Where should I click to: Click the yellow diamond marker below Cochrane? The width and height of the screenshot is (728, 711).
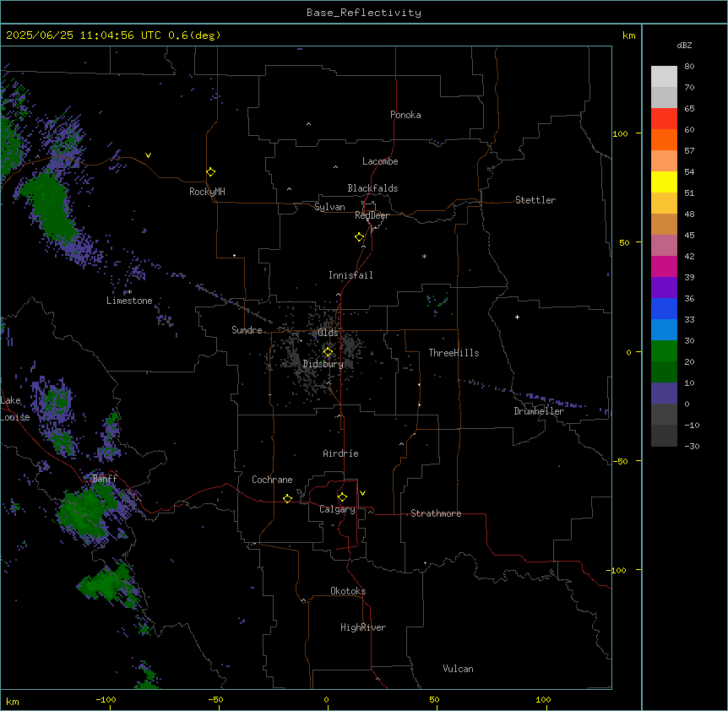287,498
